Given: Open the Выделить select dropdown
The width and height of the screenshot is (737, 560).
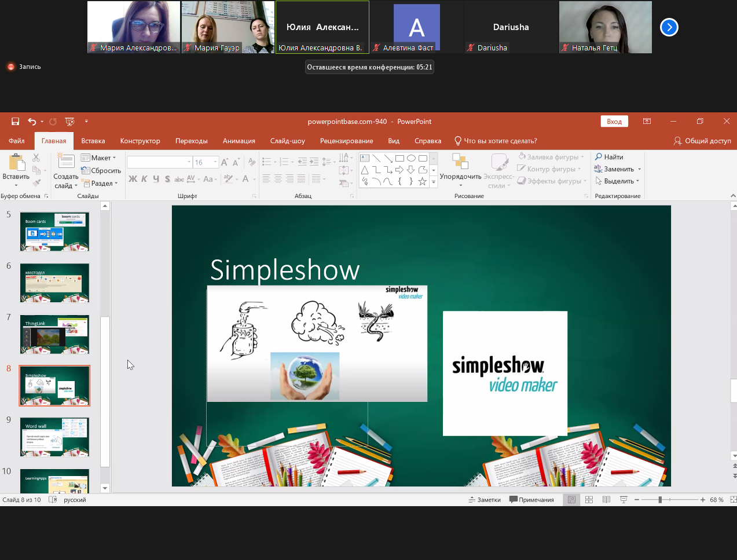Looking at the screenshot, I should pyautogui.click(x=617, y=181).
